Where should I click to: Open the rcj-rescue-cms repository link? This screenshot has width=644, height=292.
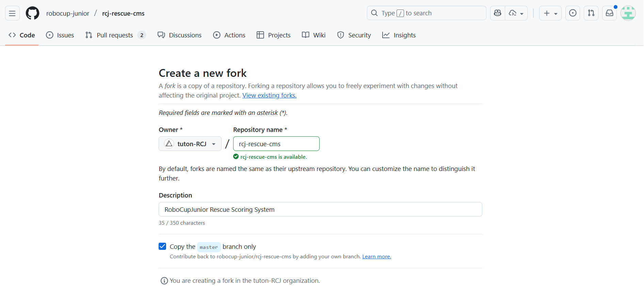tap(123, 13)
